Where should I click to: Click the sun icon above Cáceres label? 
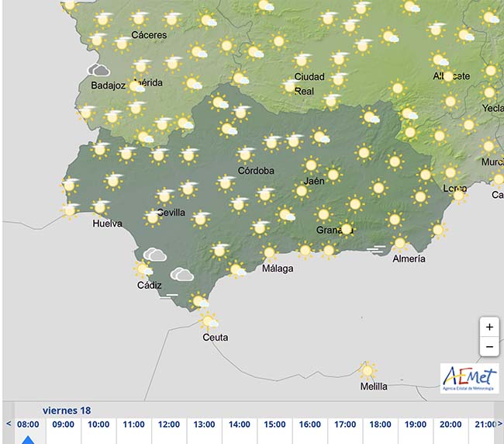(139, 19)
